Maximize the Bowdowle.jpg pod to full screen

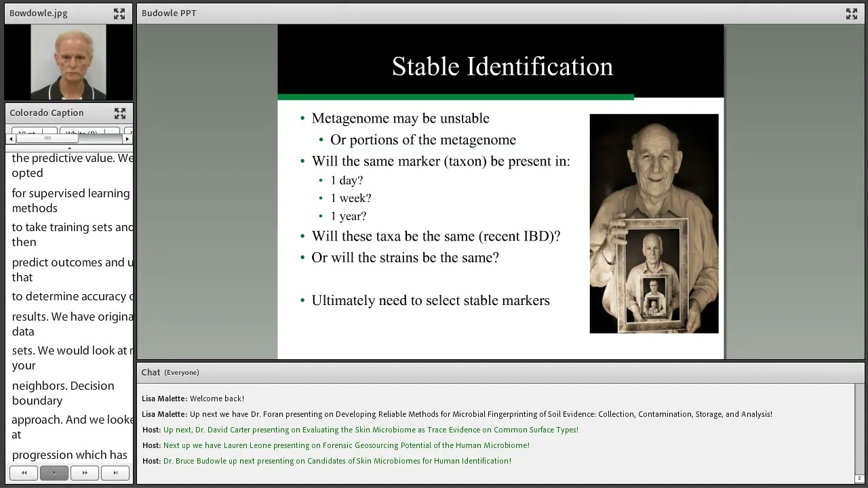click(x=119, y=14)
